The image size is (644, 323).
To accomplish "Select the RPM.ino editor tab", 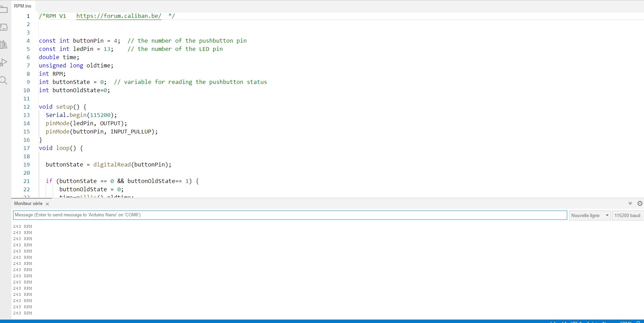I will click(x=23, y=6).
